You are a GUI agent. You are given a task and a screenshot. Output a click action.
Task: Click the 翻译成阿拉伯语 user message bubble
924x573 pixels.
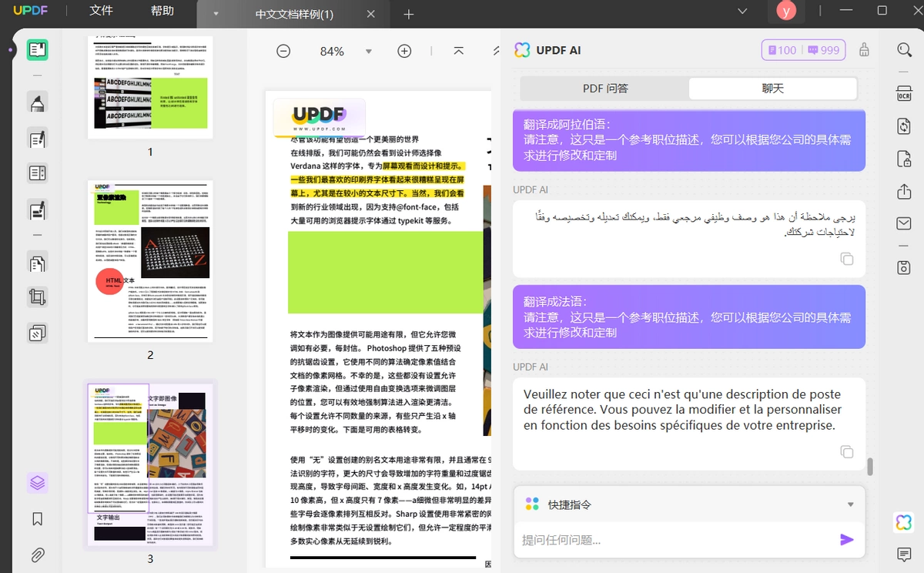point(689,139)
